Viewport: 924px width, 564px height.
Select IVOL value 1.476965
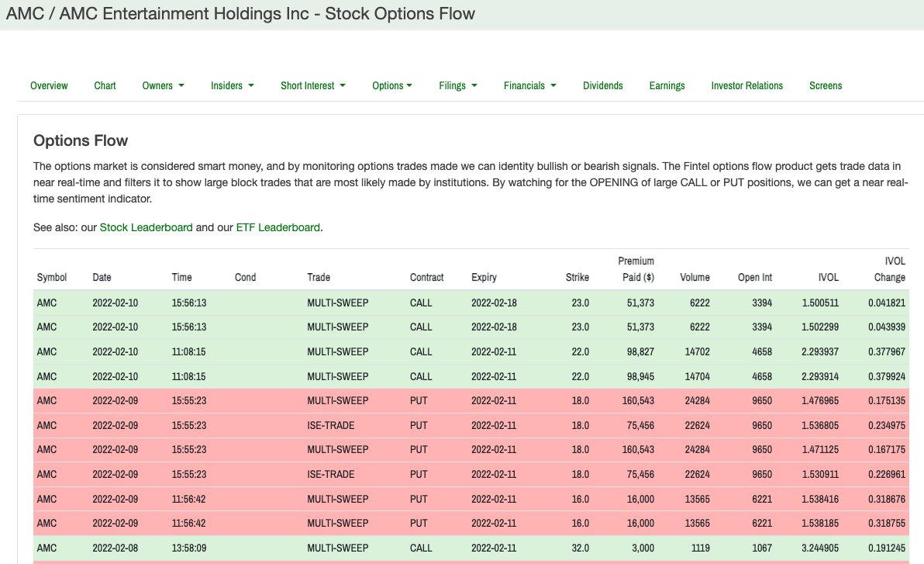819,400
